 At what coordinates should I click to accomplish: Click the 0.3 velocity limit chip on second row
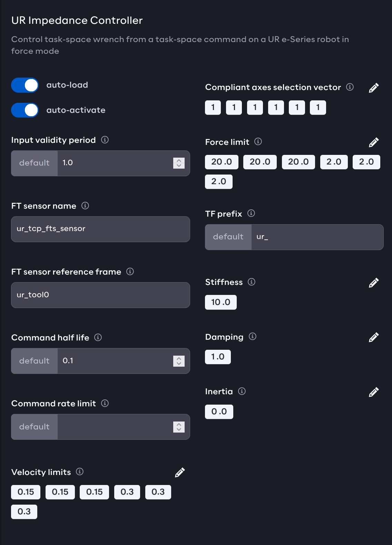[24, 512]
